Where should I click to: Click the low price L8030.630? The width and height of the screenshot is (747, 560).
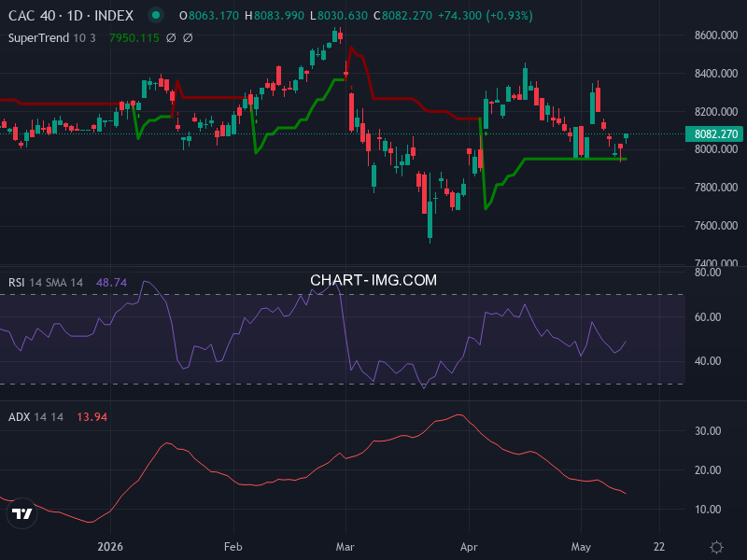(339, 16)
